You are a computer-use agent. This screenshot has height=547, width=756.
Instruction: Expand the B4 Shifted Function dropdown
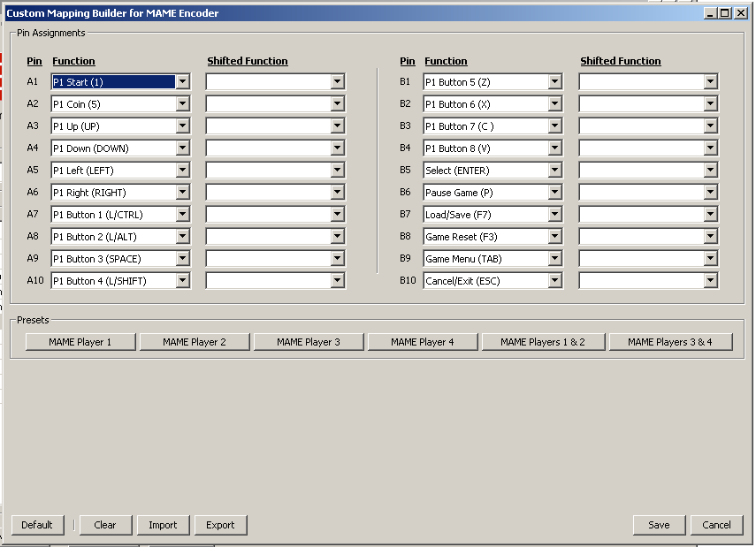(x=710, y=148)
